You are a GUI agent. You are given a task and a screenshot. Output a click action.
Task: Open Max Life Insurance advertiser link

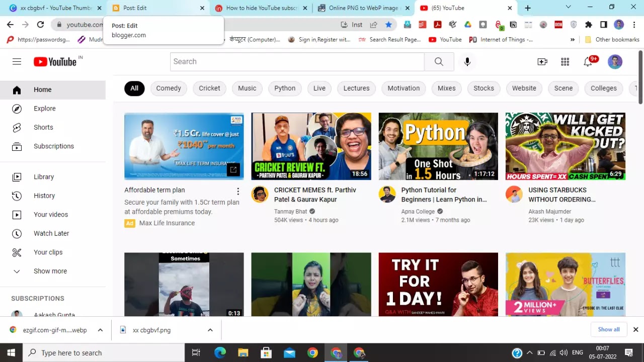tap(167, 223)
